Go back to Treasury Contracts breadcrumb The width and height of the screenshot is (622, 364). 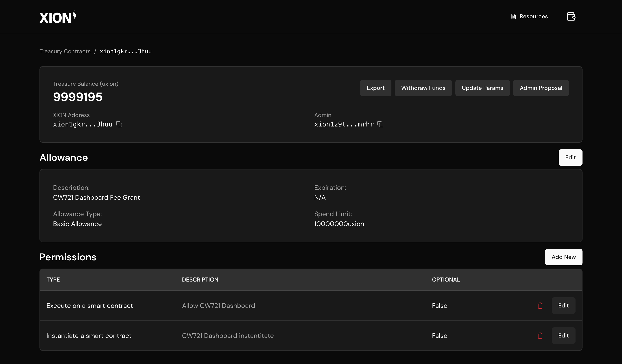pos(65,51)
